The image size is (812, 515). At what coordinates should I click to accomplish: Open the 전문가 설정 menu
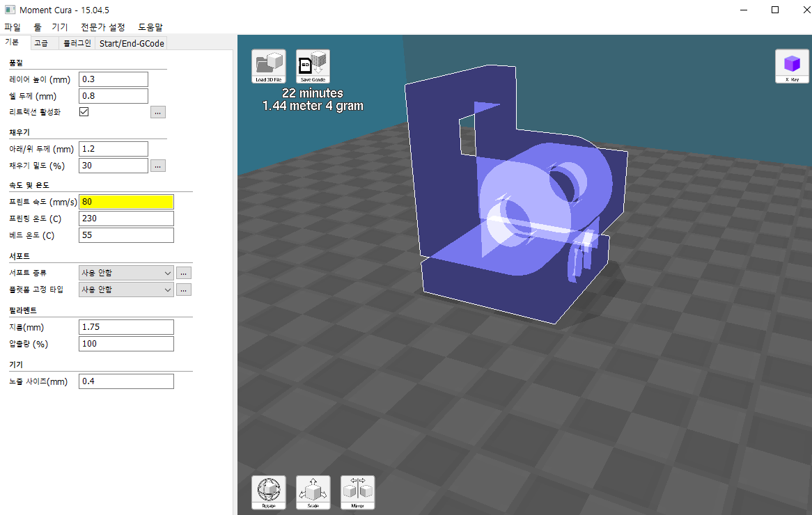point(102,27)
